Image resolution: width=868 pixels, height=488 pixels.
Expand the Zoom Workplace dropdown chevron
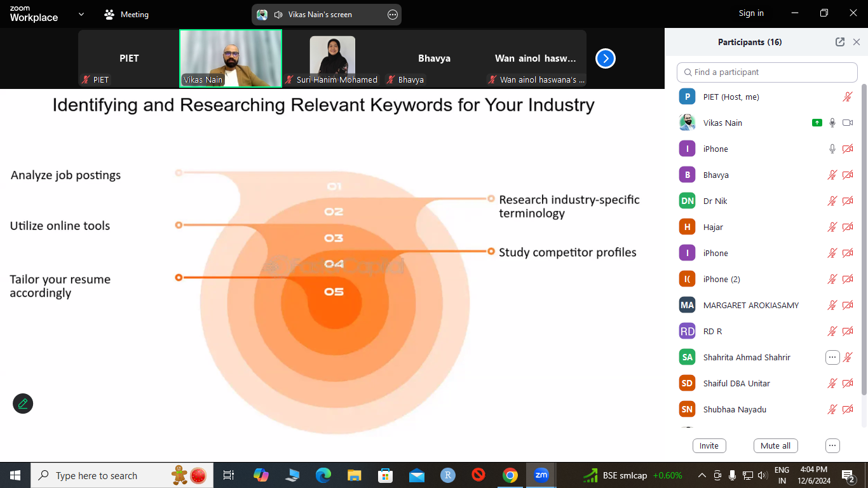[x=81, y=14]
